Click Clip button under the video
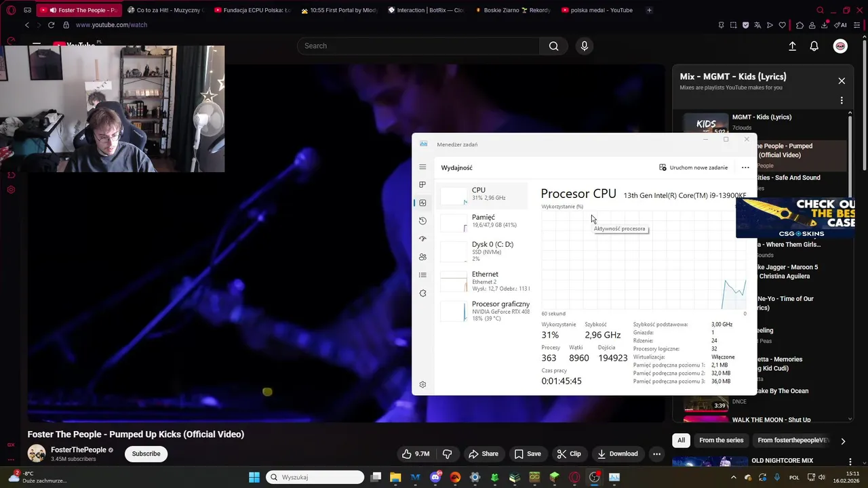The height and width of the screenshot is (488, 868). [569, 453]
